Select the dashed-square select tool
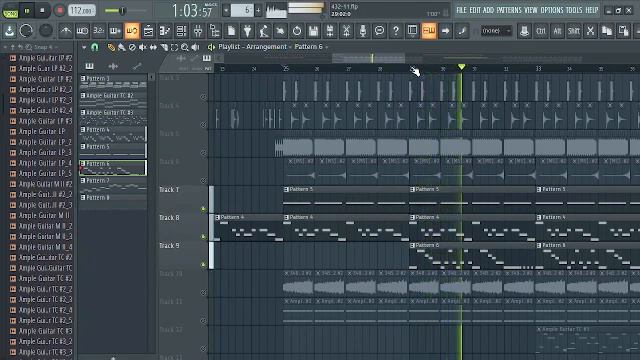This screenshot has width=640, height=360. click(174, 47)
